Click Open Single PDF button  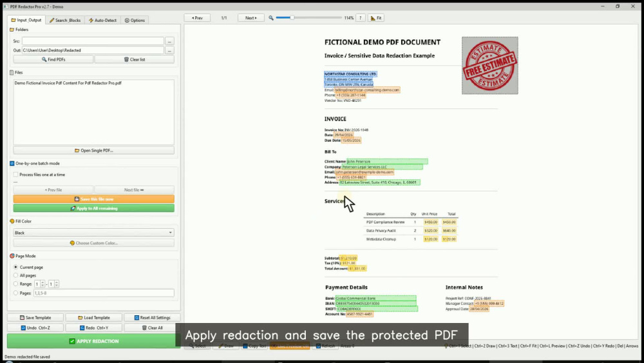pyautogui.click(x=93, y=150)
